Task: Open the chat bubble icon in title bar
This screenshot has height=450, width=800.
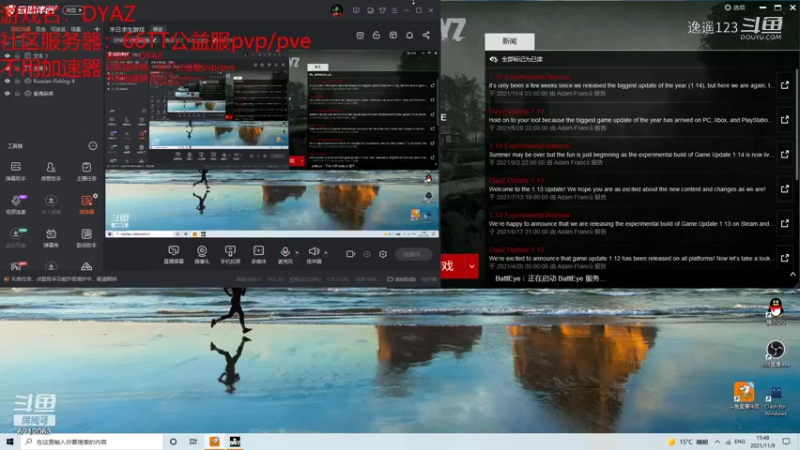Action: [370, 10]
